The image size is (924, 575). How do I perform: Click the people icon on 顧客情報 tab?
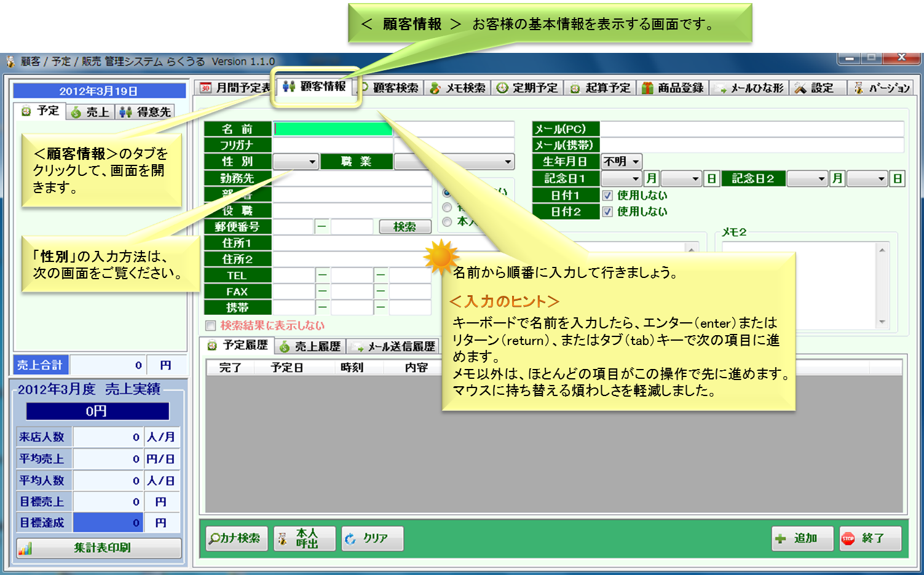(289, 87)
